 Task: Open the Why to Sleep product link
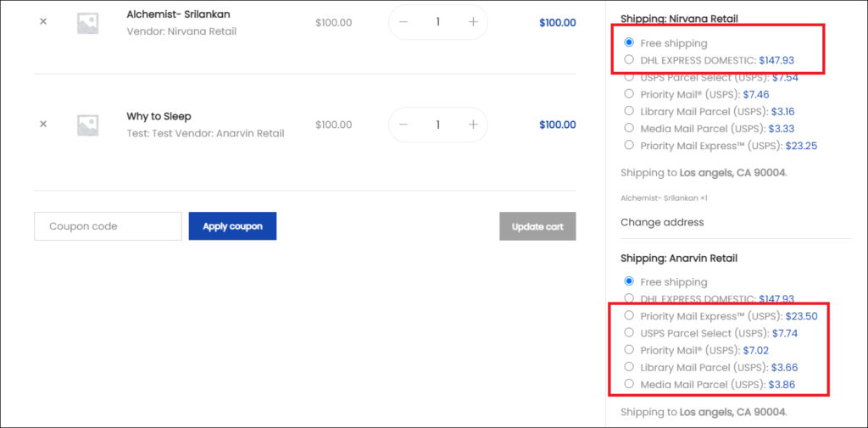click(x=159, y=116)
